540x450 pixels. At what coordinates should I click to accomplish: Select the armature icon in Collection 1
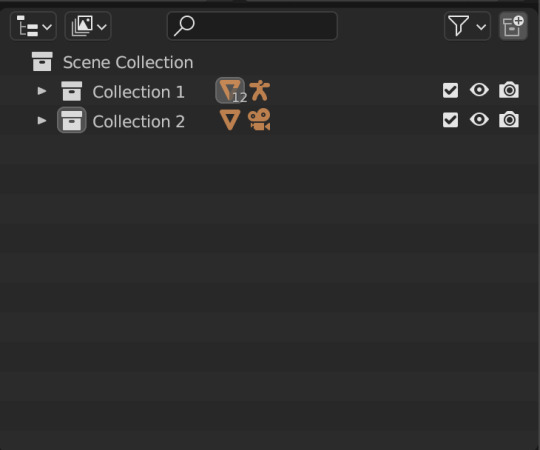(x=260, y=91)
